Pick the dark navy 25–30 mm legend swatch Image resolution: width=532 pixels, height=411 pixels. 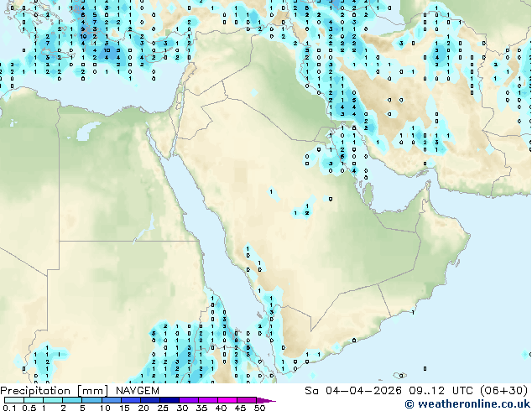(x=169, y=400)
